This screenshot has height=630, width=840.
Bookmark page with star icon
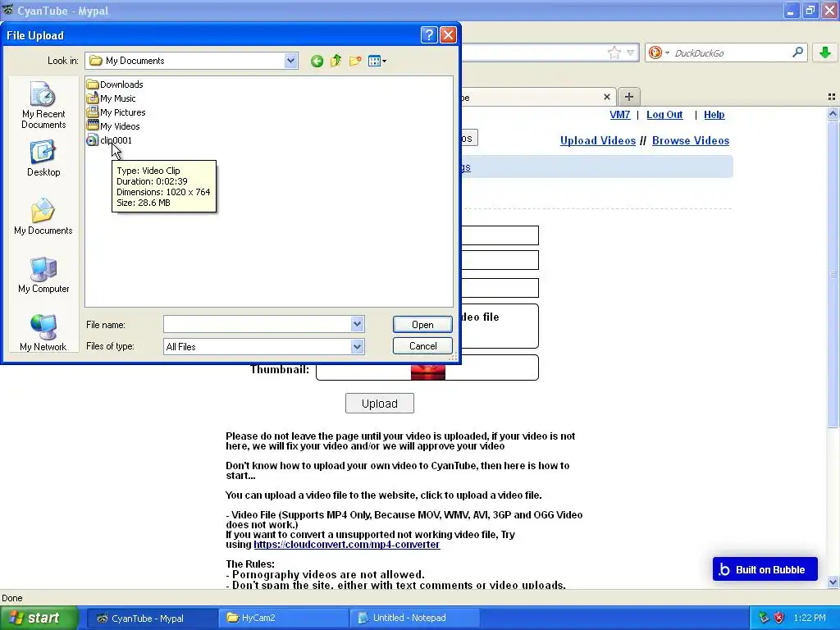614,52
